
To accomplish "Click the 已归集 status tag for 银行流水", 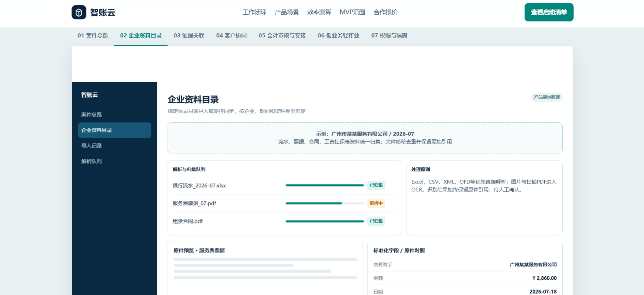I will pos(376,185).
